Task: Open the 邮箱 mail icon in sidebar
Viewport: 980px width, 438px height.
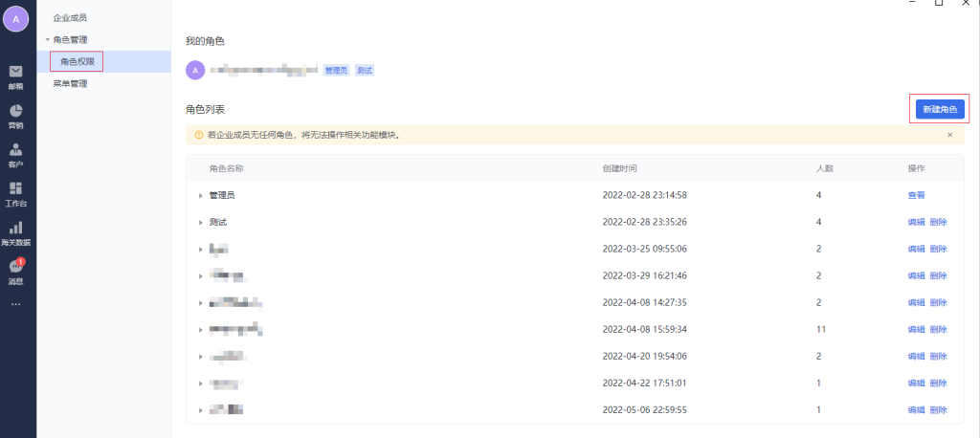Action: click(x=16, y=72)
